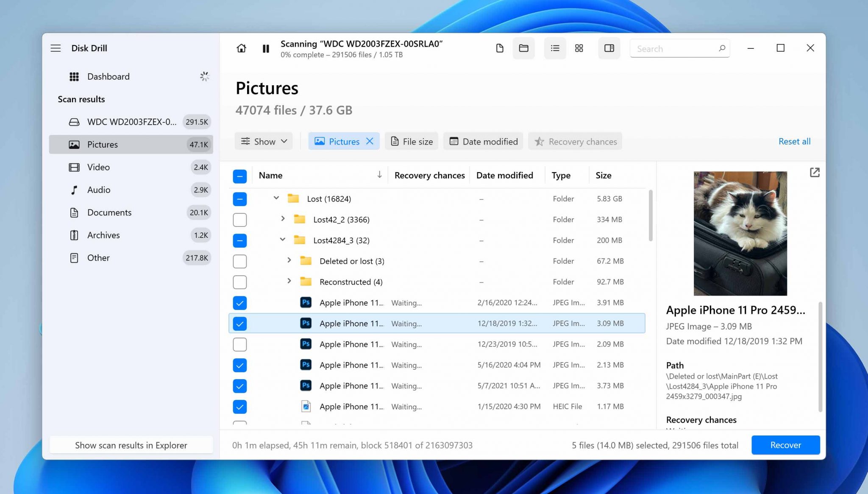Toggle the preview panel icon
868x494 pixels.
coord(609,48)
